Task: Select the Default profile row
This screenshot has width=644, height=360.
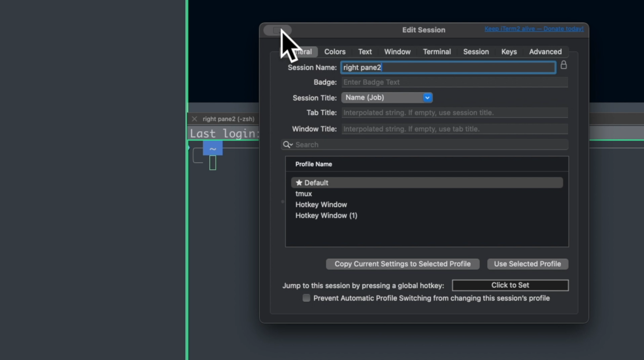Action: click(x=427, y=183)
